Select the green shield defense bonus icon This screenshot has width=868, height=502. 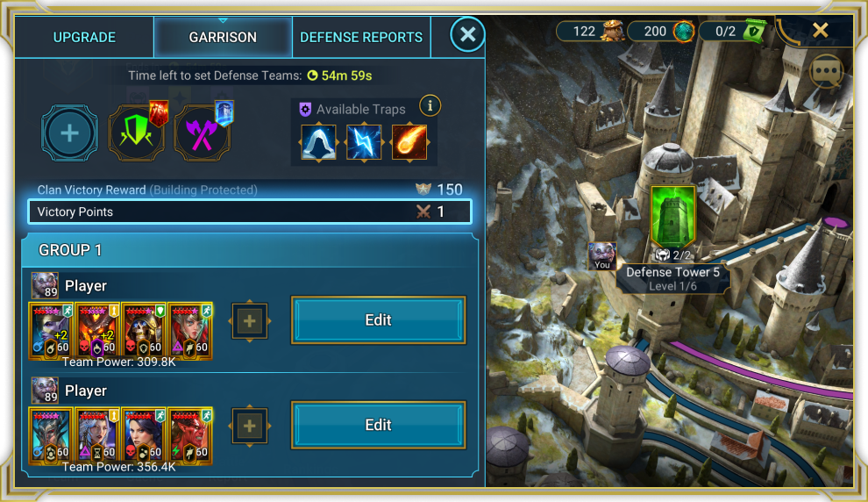tap(136, 133)
